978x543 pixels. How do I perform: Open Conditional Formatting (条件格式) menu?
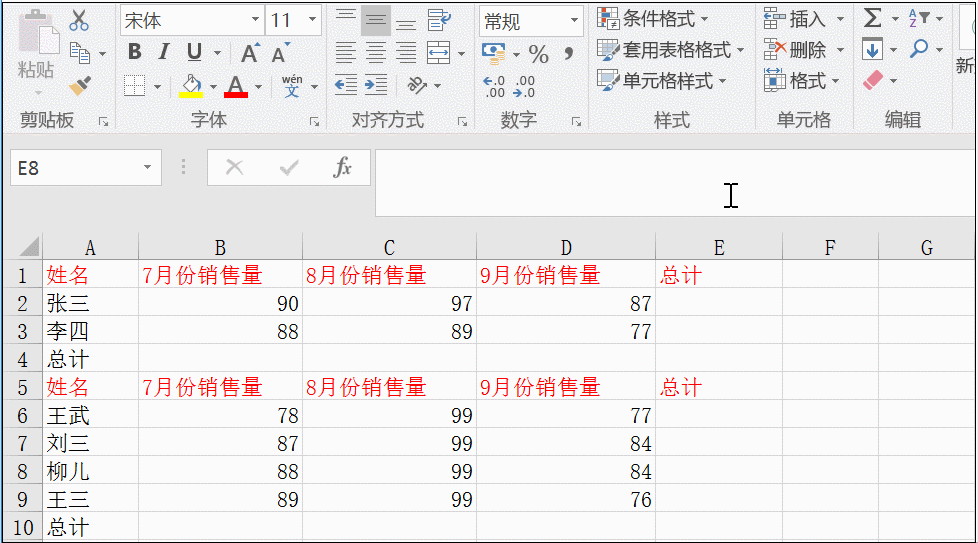(652, 19)
